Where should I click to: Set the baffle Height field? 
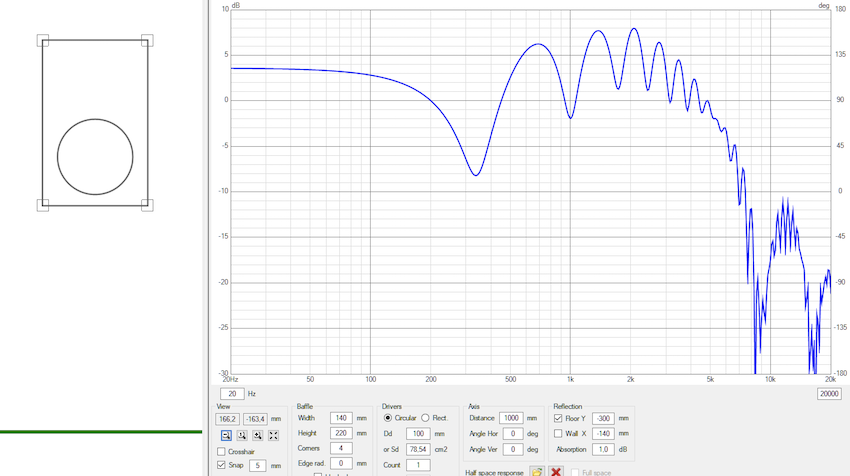pos(341,433)
